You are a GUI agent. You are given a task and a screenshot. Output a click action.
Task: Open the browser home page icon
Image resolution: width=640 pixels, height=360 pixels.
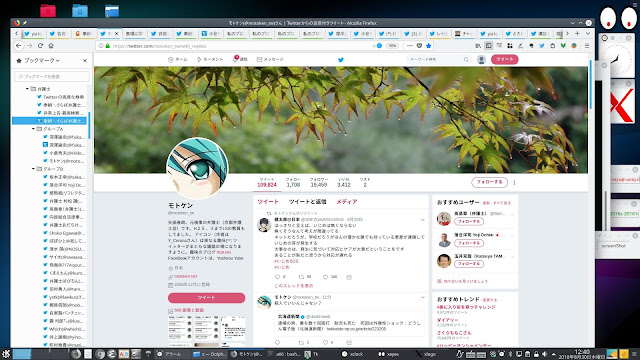point(51,46)
